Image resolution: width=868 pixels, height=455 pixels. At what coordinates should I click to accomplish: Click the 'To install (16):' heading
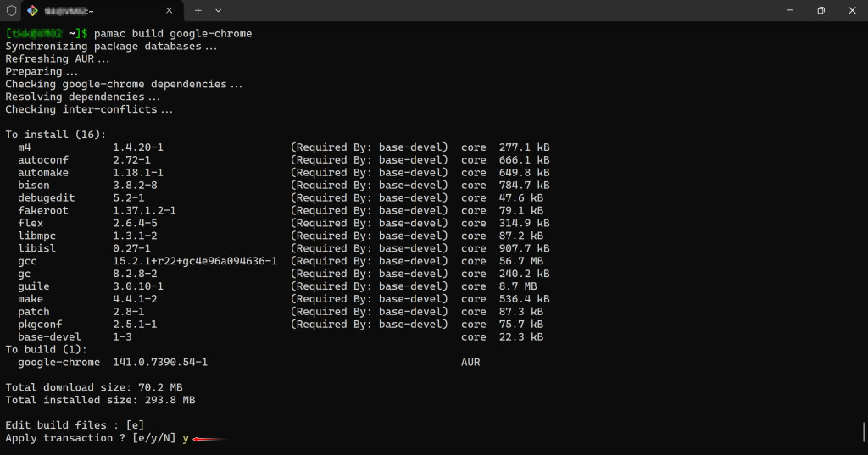click(56, 134)
